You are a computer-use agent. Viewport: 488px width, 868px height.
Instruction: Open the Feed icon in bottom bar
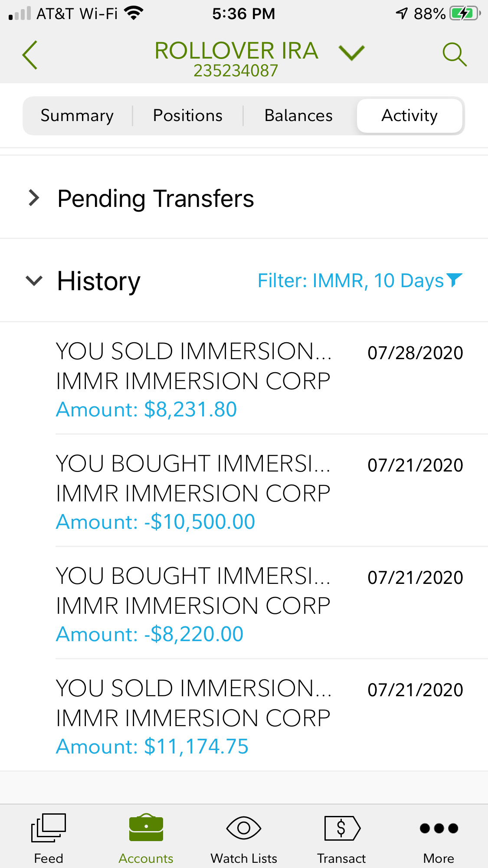pos(49,828)
